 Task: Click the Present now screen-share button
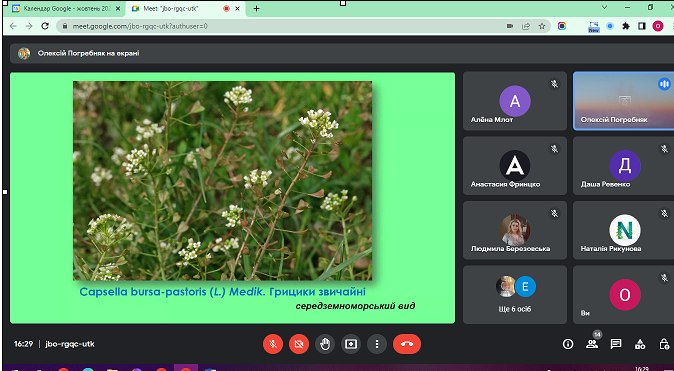pos(351,344)
